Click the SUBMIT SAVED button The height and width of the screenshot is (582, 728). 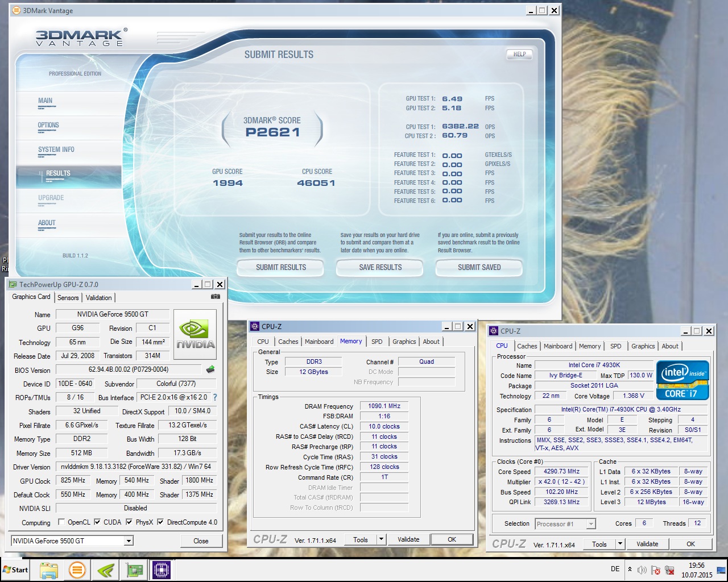479,267
